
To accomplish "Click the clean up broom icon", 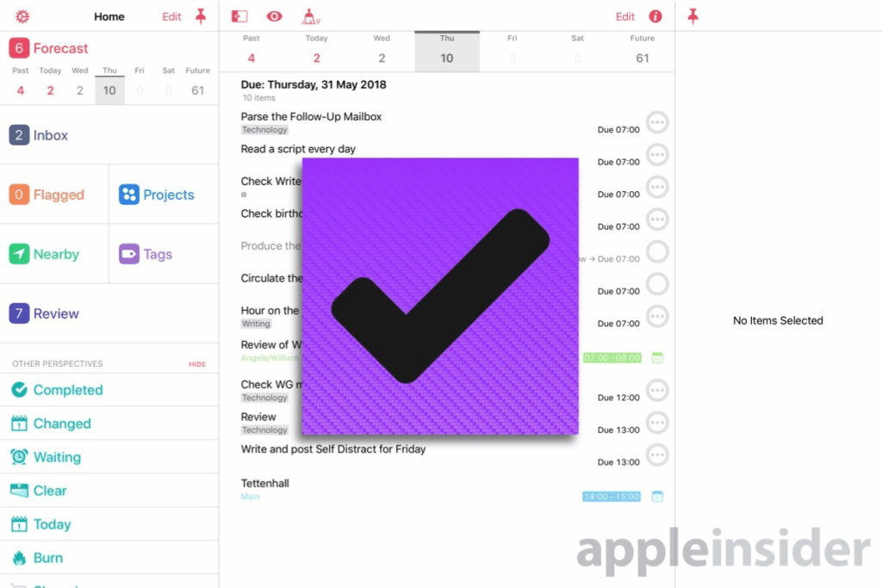I will tap(310, 16).
